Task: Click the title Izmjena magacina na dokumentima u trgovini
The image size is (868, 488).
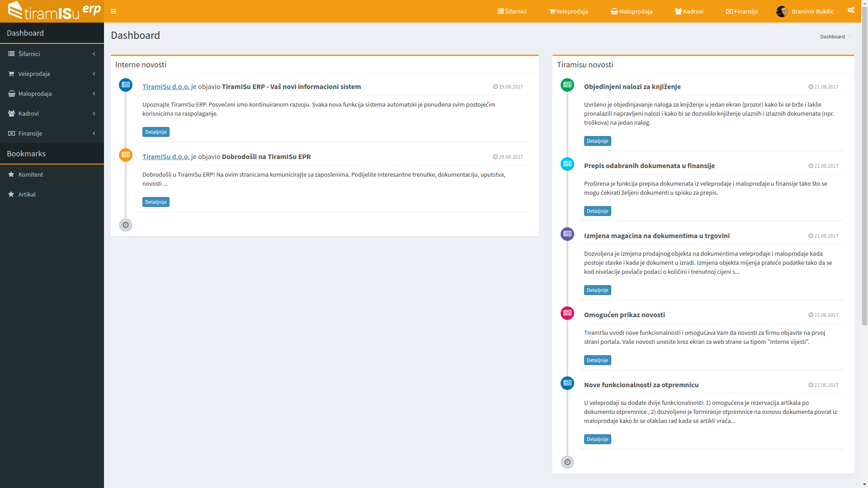Action: pyautogui.click(x=656, y=236)
